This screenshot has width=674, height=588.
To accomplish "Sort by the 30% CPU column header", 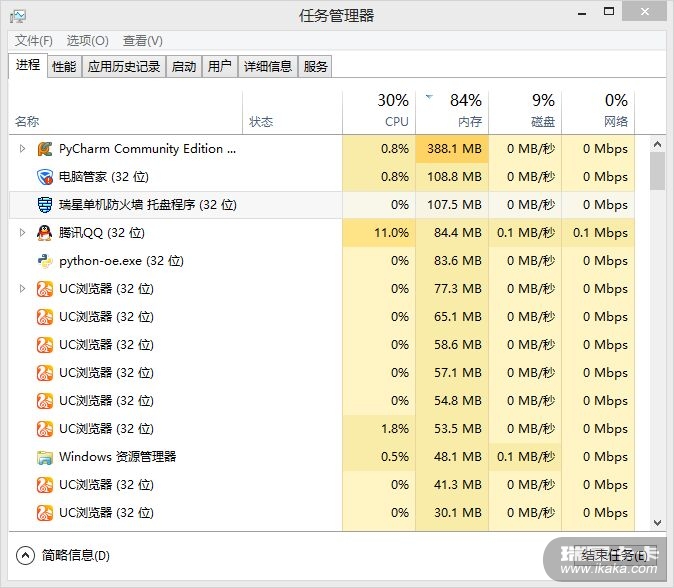I will pyautogui.click(x=379, y=113).
